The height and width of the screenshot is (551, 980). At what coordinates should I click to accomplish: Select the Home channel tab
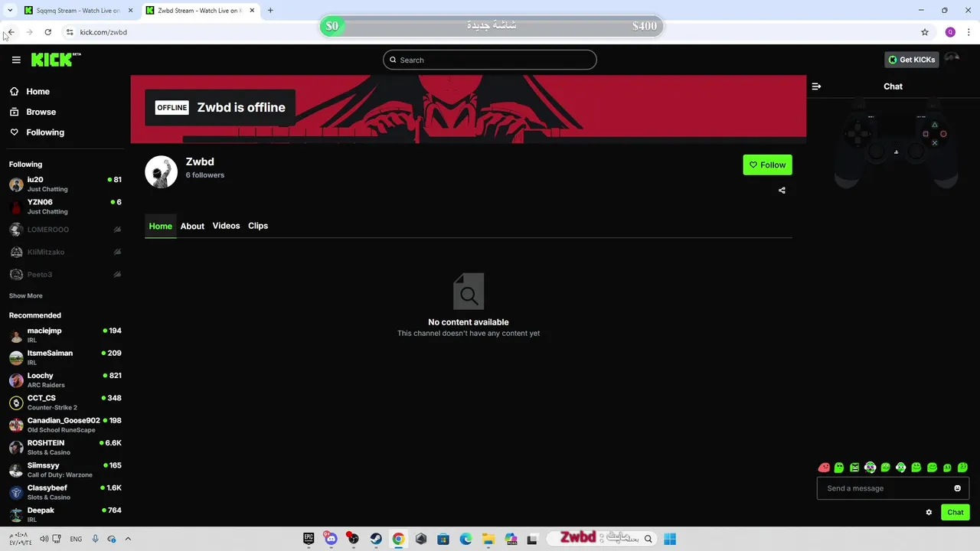coord(161,227)
